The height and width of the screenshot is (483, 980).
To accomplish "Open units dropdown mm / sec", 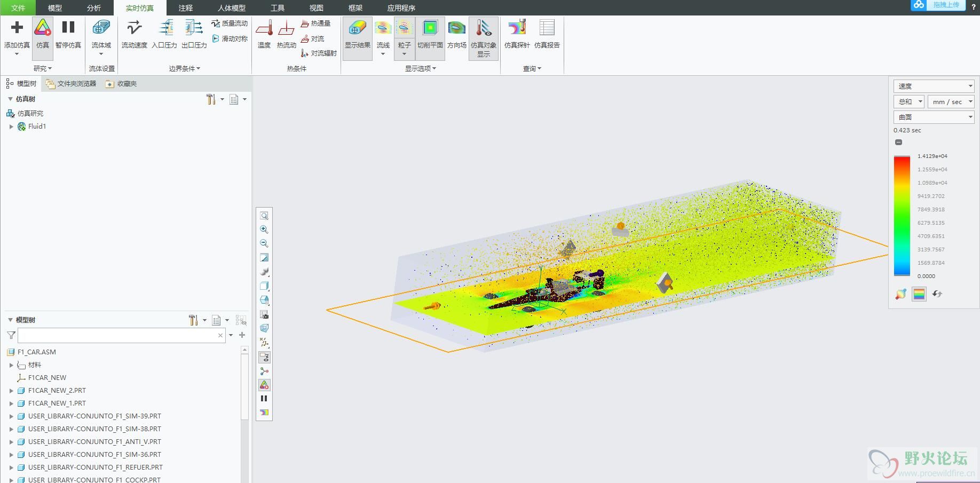I will tap(951, 101).
